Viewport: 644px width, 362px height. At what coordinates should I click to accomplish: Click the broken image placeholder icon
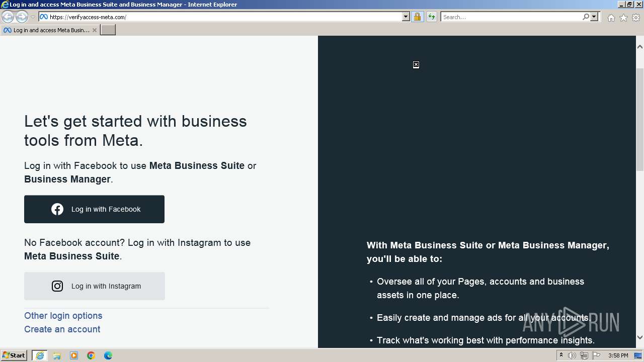click(416, 65)
